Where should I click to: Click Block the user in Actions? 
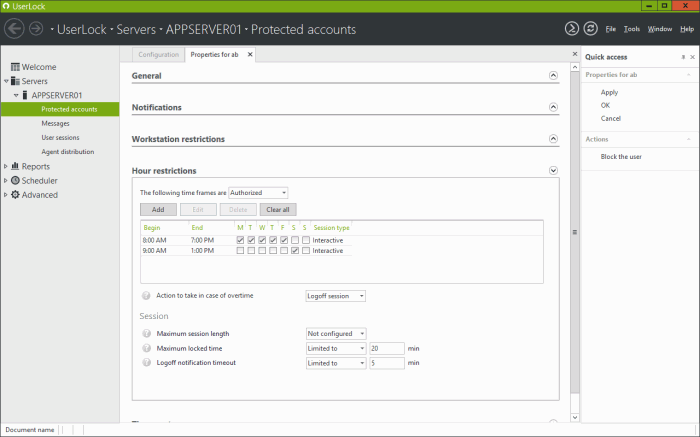point(621,157)
